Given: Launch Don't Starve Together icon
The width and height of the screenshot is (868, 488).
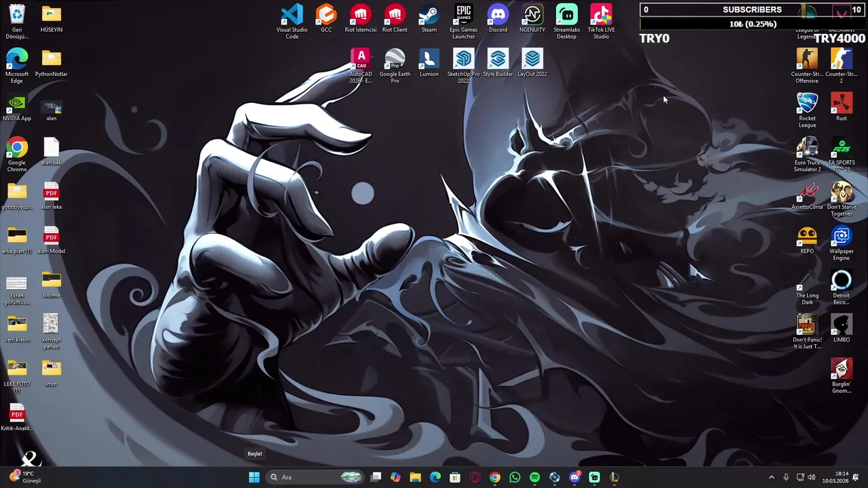Looking at the screenshot, I should point(841,199).
